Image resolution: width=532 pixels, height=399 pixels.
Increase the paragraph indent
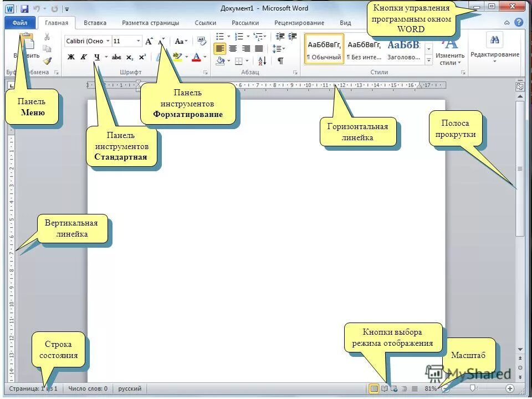pos(292,37)
